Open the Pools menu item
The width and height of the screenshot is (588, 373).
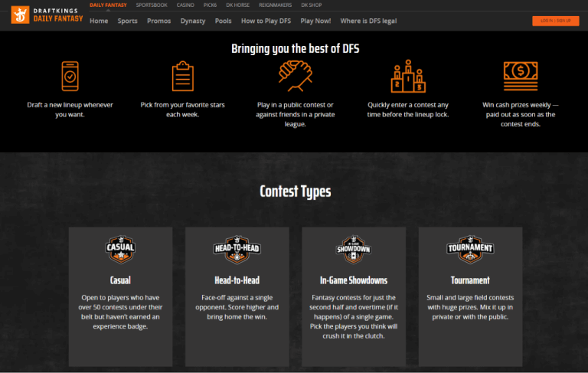(x=223, y=21)
